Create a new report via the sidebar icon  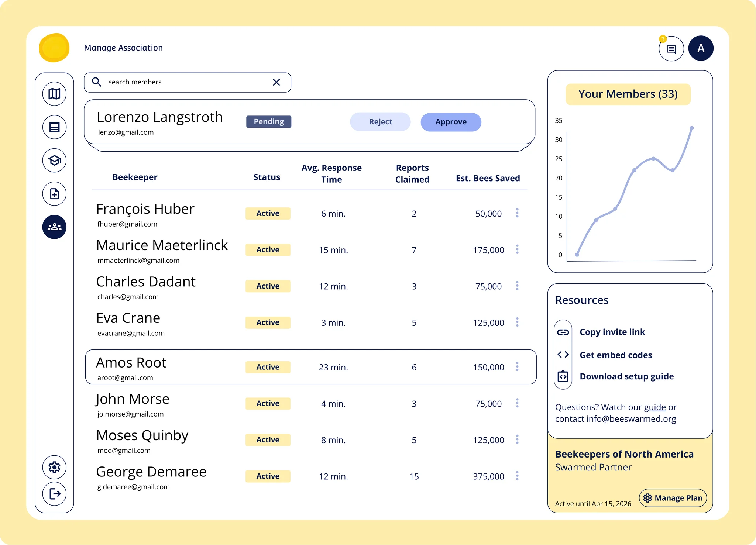click(x=54, y=194)
